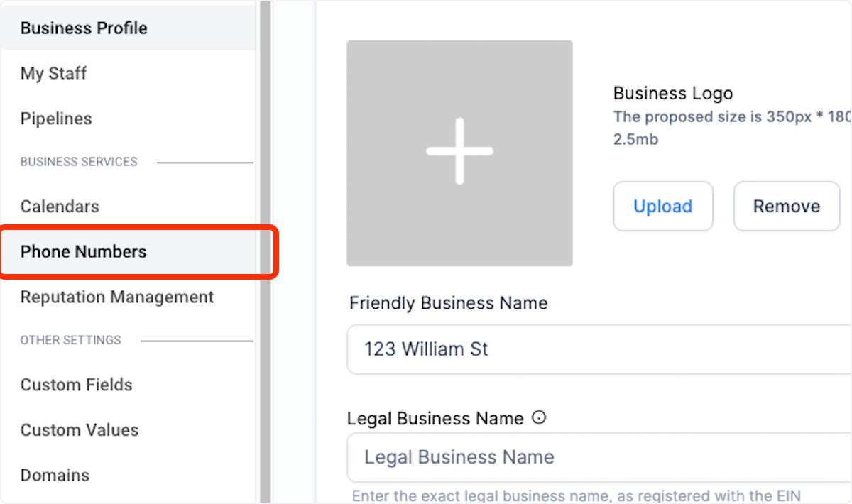Click the plus icon in the logo placeholder
The image size is (852, 504).
[x=459, y=151]
